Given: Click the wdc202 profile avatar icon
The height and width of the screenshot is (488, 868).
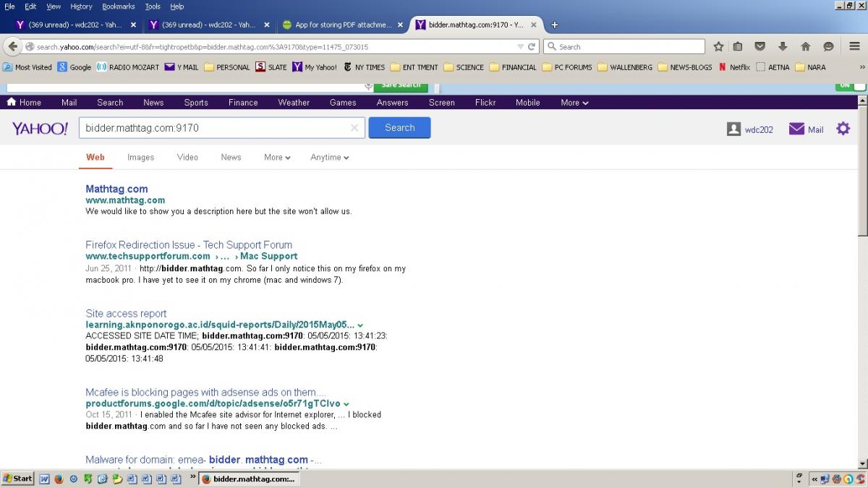Looking at the screenshot, I should (733, 129).
